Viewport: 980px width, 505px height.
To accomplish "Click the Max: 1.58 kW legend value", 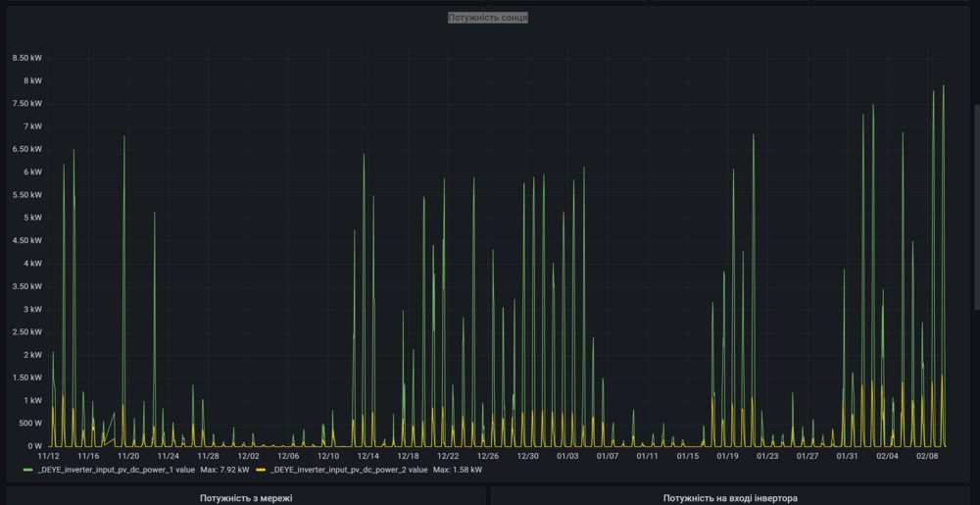I will pyautogui.click(x=458, y=471).
